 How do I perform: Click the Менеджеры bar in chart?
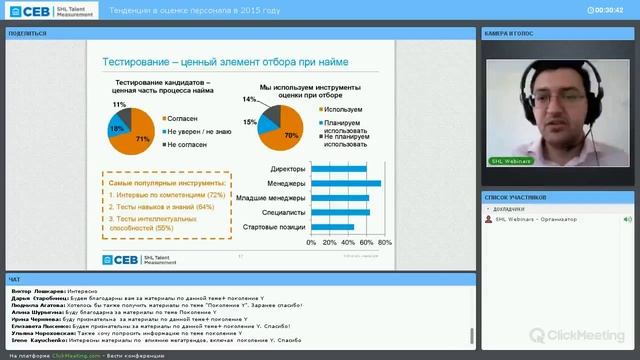click(x=346, y=184)
